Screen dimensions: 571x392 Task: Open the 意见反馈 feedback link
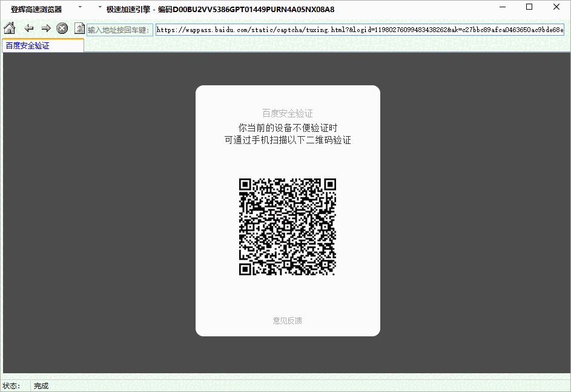coord(287,321)
